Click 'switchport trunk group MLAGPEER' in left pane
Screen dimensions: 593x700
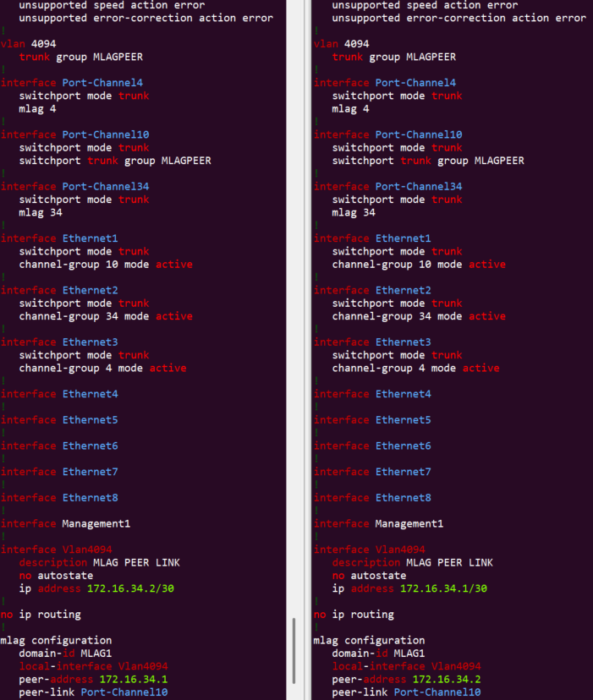coord(115,161)
